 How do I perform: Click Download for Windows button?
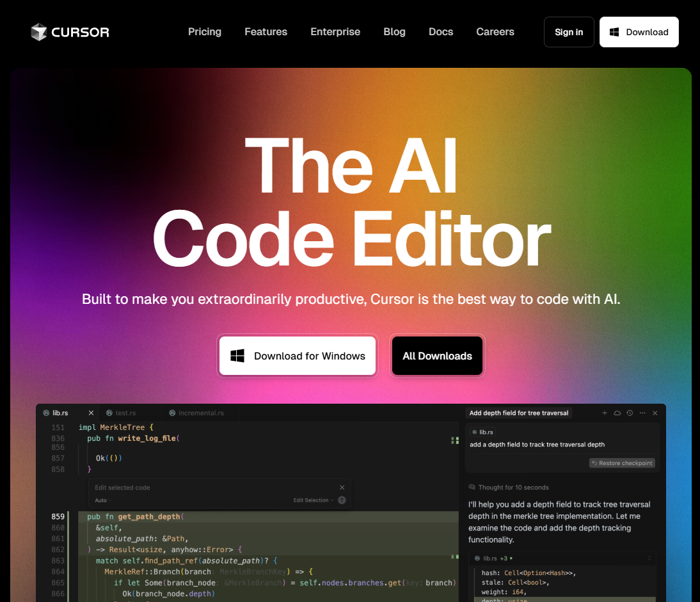[x=298, y=356]
